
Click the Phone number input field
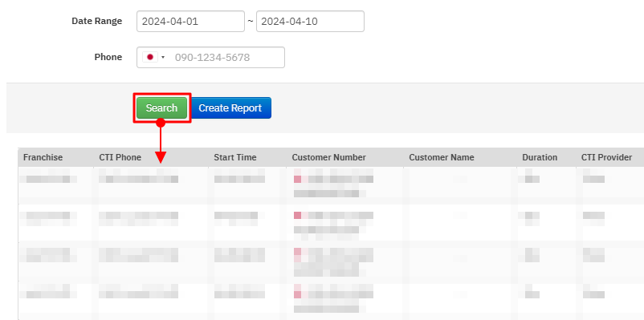pos(210,58)
